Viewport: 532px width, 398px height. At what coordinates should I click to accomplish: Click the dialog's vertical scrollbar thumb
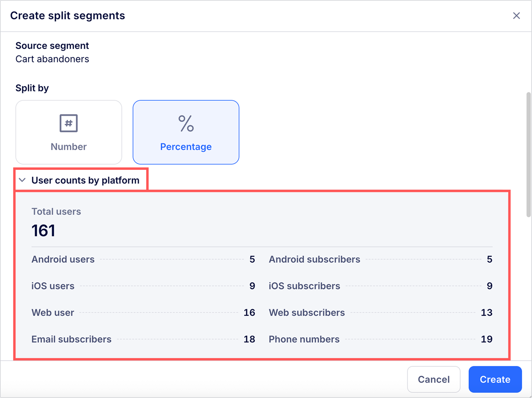click(x=528, y=154)
